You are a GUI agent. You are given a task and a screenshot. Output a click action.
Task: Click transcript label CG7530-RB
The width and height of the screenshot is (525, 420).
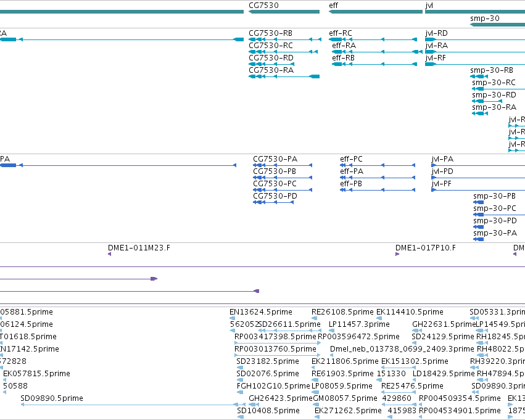[271, 33]
